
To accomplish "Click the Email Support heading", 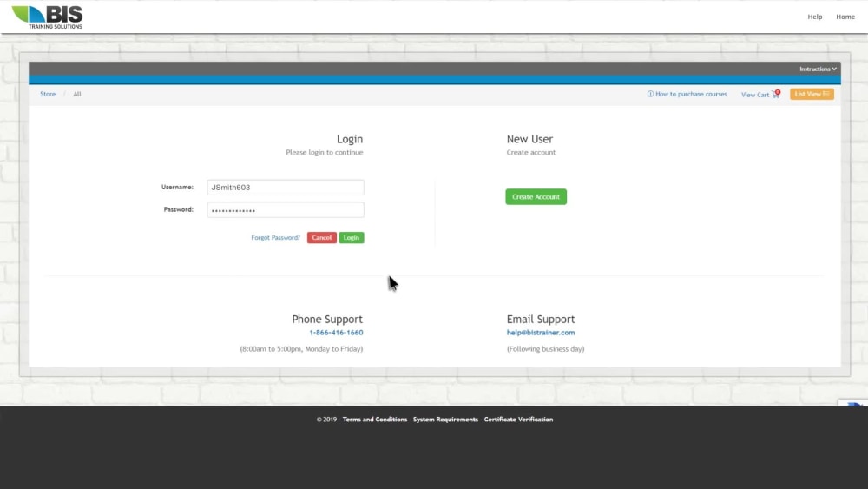I will pyautogui.click(x=541, y=320).
